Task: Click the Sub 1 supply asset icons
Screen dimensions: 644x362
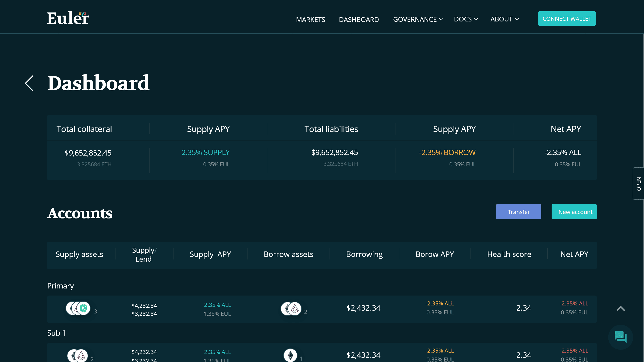Action: point(78,355)
